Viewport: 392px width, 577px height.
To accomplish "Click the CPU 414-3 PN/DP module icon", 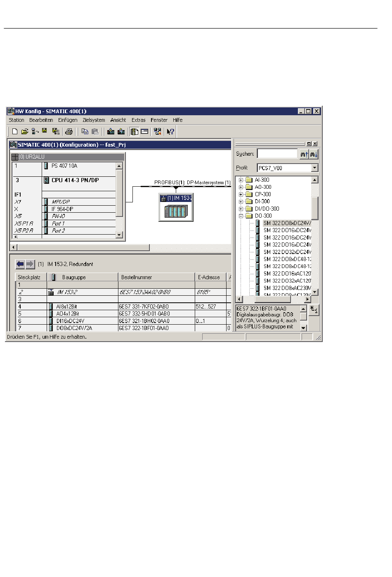I will click(x=46, y=180).
